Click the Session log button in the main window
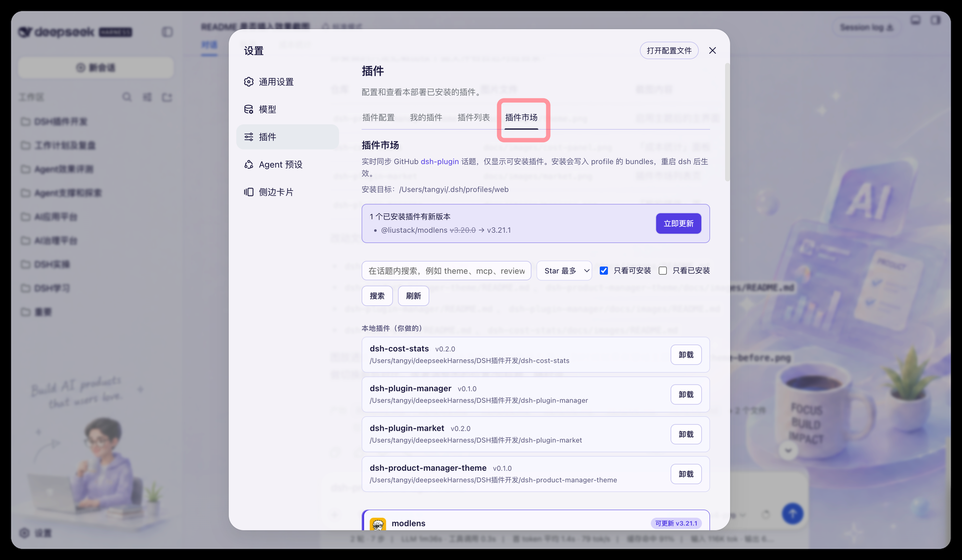 click(x=867, y=27)
